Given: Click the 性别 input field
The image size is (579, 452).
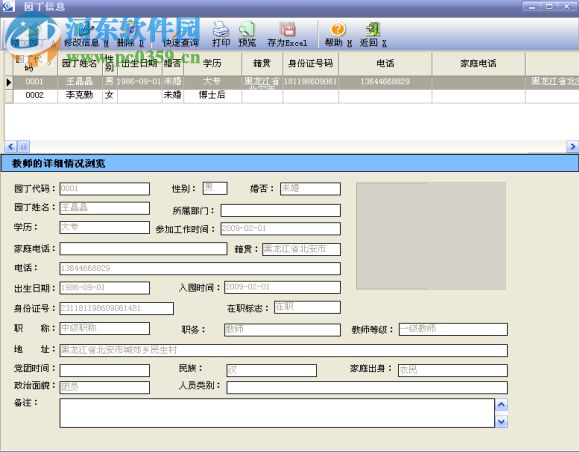Looking at the screenshot, I should pos(215,188).
